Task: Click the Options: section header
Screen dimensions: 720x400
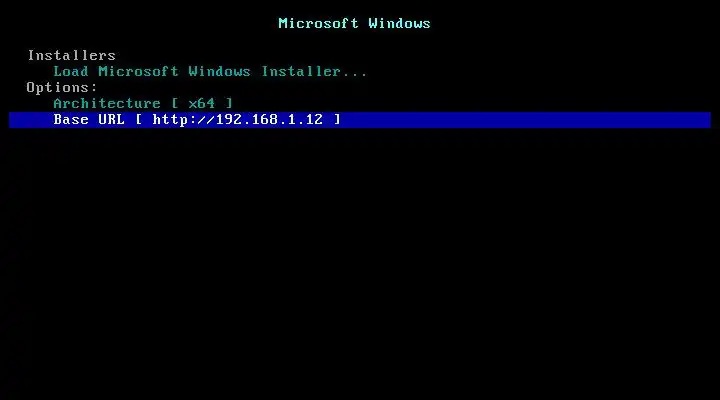Action: pos(62,87)
